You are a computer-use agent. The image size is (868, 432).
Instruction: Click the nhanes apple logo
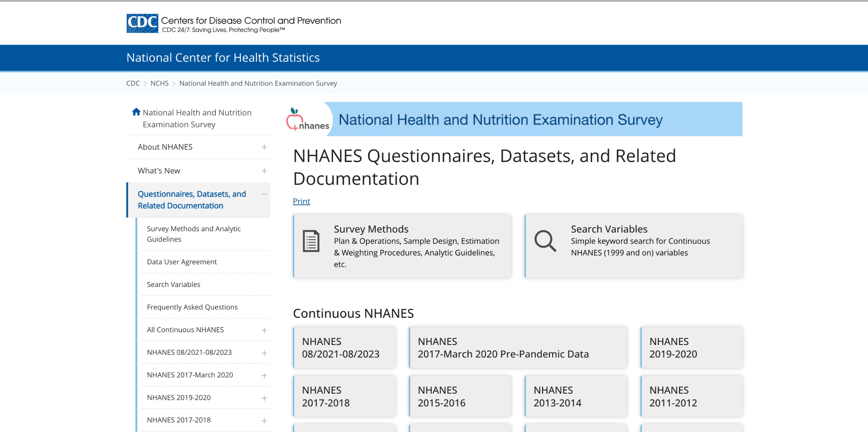point(308,120)
